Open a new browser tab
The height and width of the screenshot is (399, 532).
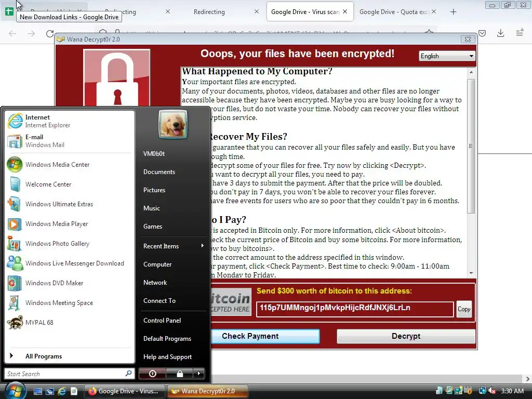453,12
